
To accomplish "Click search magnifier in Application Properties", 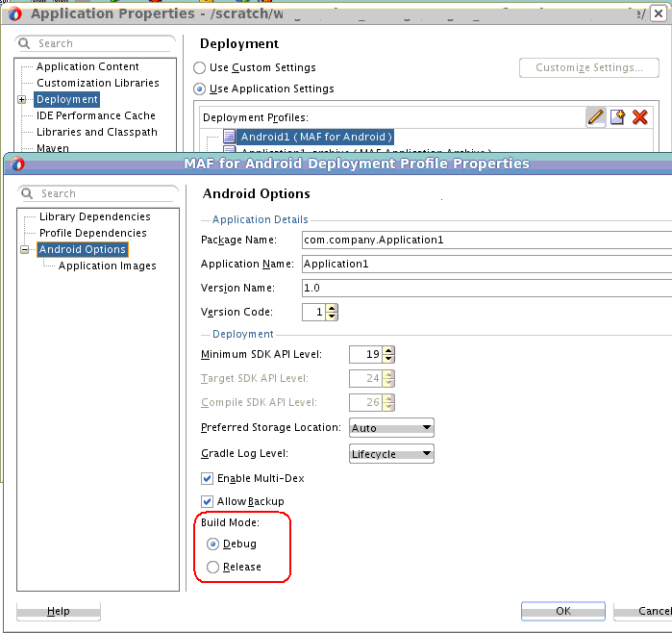I will pos(24,43).
